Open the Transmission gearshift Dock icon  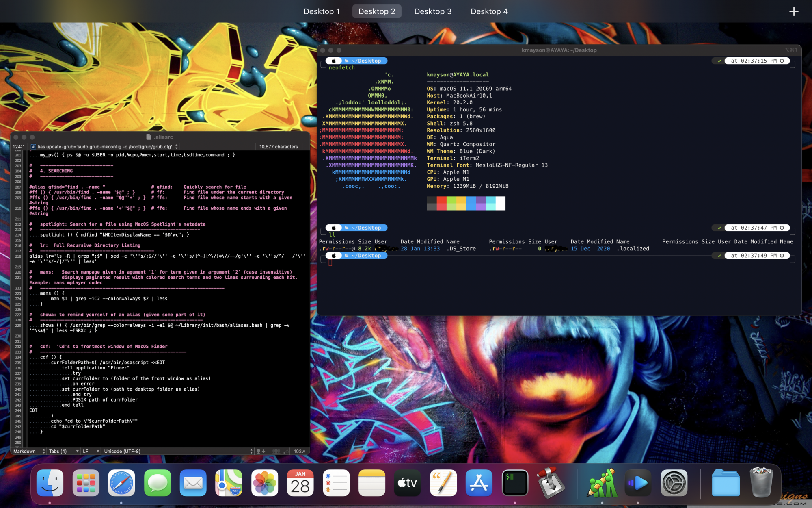pyautogui.click(x=550, y=483)
